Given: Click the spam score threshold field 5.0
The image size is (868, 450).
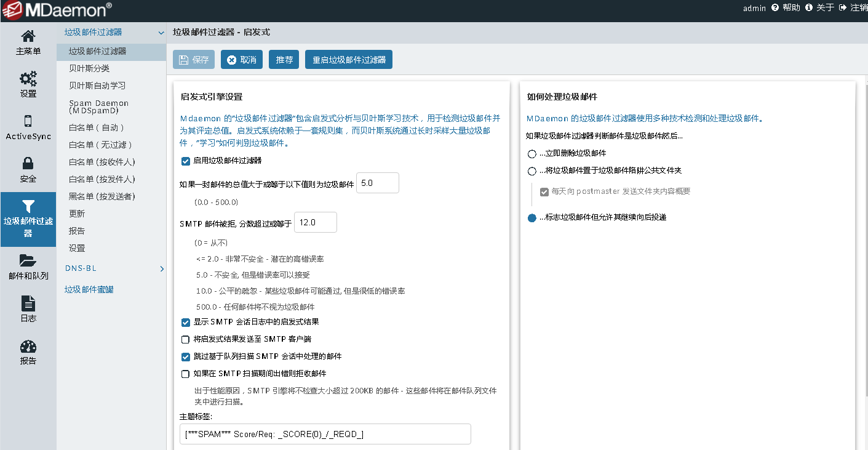Looking at the screenshot, I should [378, 183].
